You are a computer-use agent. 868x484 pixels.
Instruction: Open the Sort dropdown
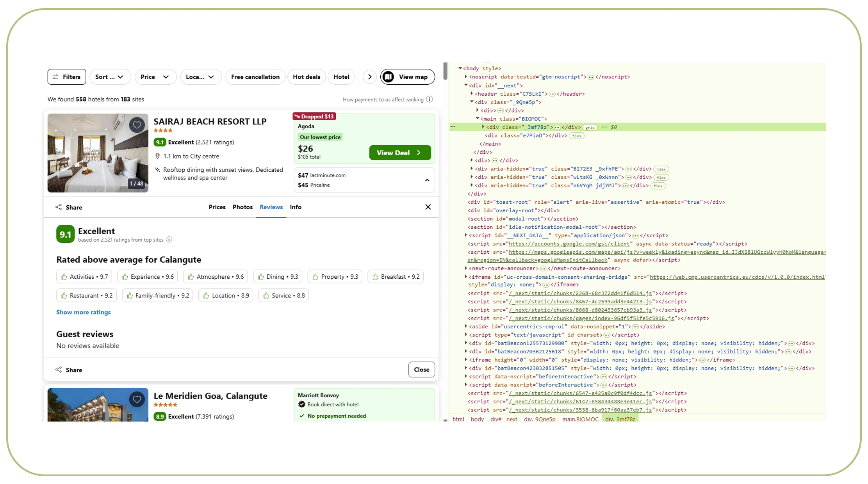click(x=109, y=77)
